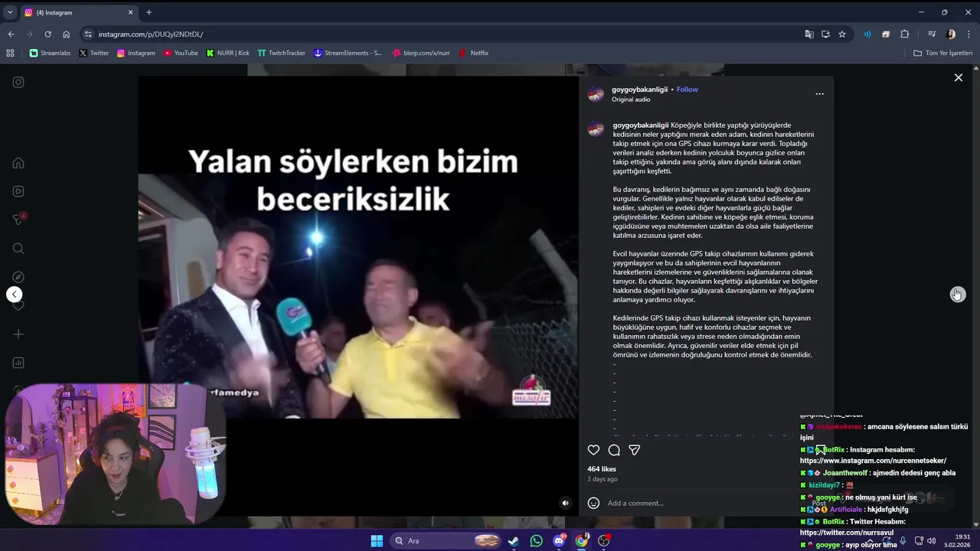Viewport: 980px width, 551px height.
Task: Open the volume control in the system tray
Action: 931,541
